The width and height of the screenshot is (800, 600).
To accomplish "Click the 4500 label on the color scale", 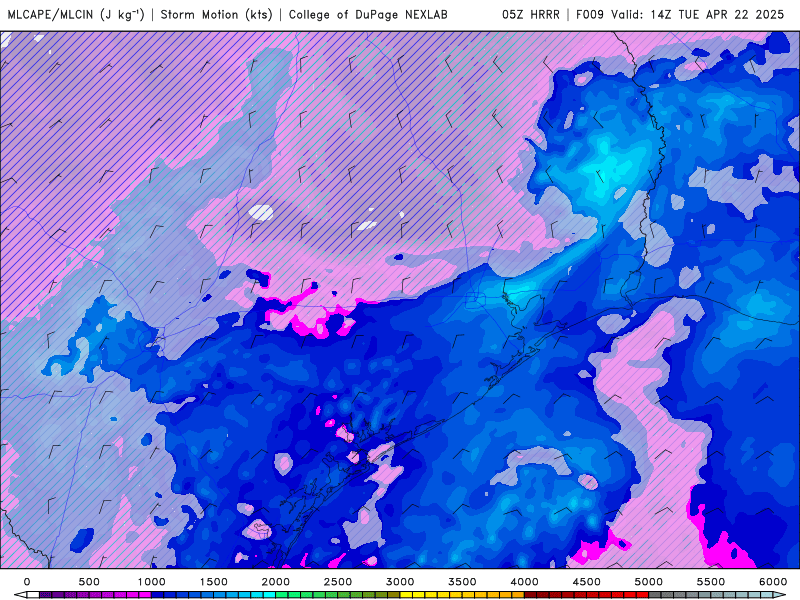I will (587, 582).
